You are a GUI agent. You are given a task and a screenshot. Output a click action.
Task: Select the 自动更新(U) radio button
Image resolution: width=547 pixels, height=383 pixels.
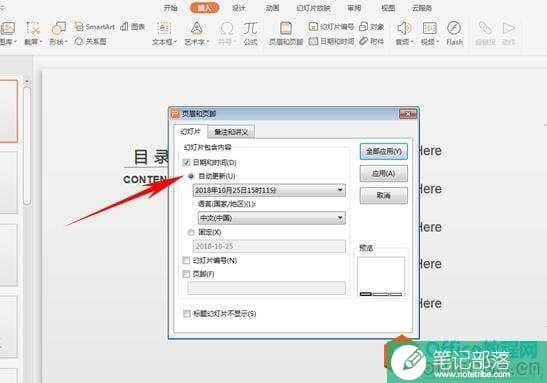point(191,176)
